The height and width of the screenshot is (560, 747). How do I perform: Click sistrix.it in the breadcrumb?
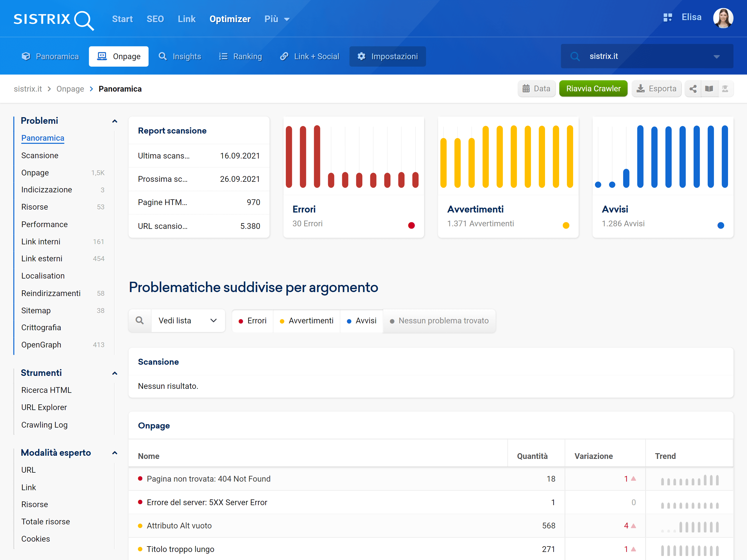[28, 89]
